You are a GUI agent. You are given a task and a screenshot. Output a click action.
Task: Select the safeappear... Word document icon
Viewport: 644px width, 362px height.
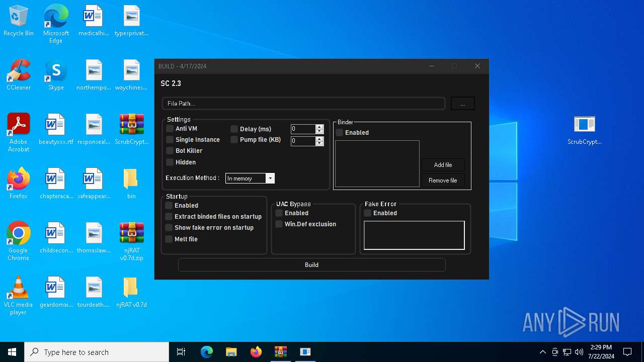pos(94,184)
